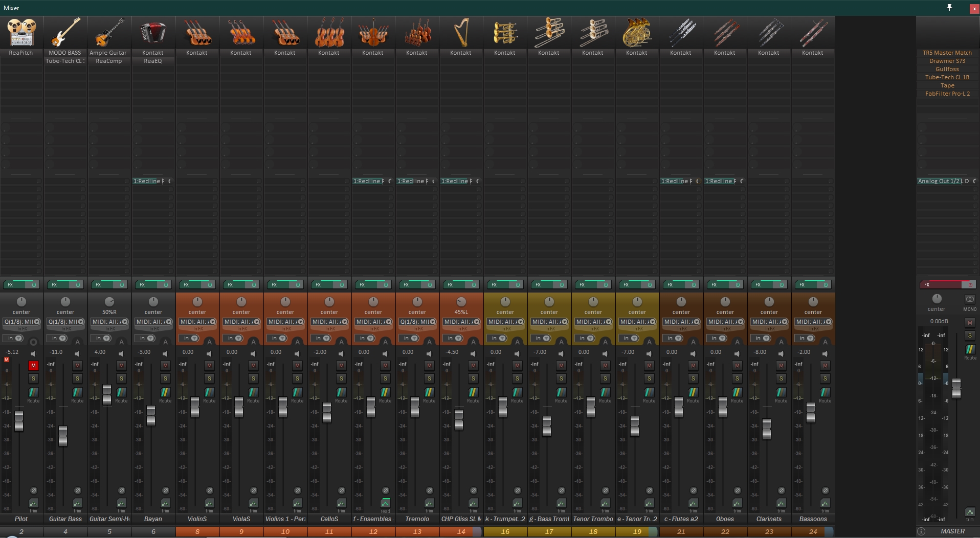
Task: Click the harp instrument icon on track 14
Action: (x=461, y=32)
